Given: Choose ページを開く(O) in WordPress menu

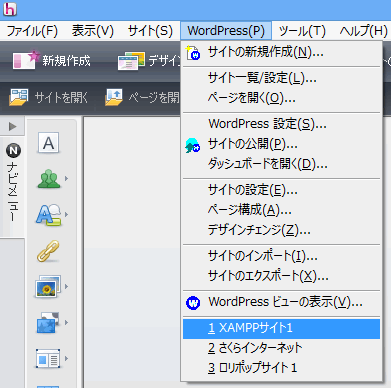Looking at the screenshot, I should (281, 98).
